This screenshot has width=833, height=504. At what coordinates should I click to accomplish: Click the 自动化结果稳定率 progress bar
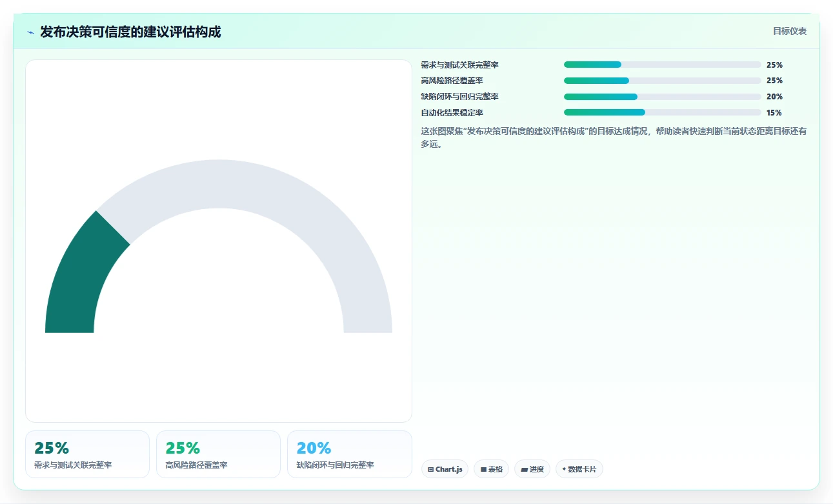tap(662, 112)
